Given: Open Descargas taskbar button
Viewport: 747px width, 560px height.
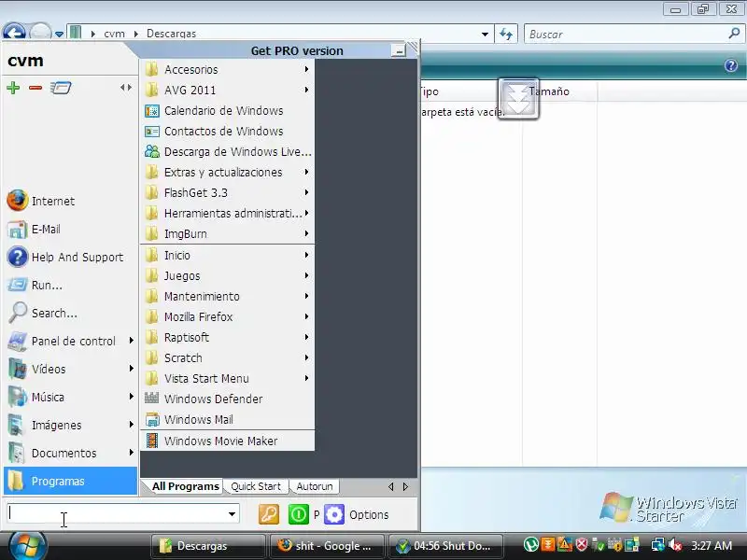Looking at the screenshot, I should tap(208, 546).
